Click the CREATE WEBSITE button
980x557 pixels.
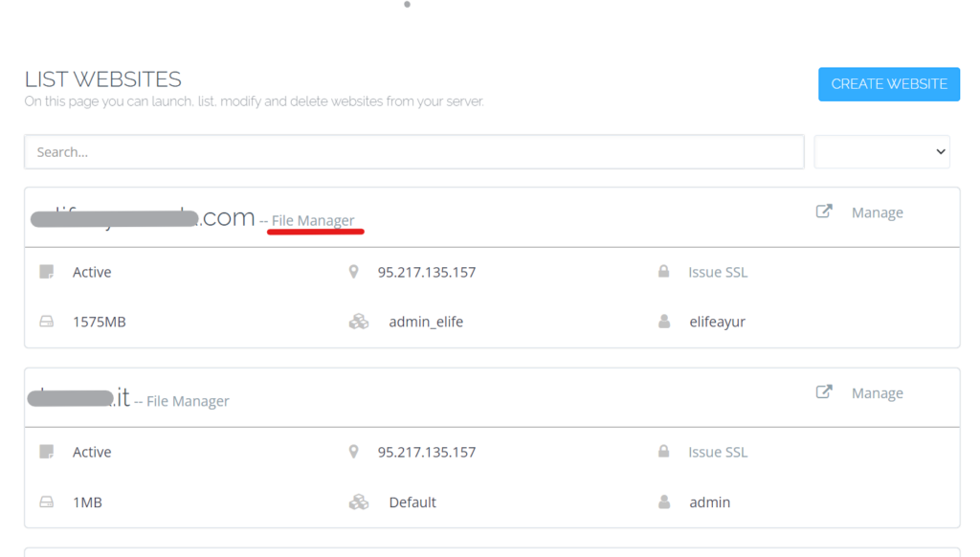pos(888,84)
